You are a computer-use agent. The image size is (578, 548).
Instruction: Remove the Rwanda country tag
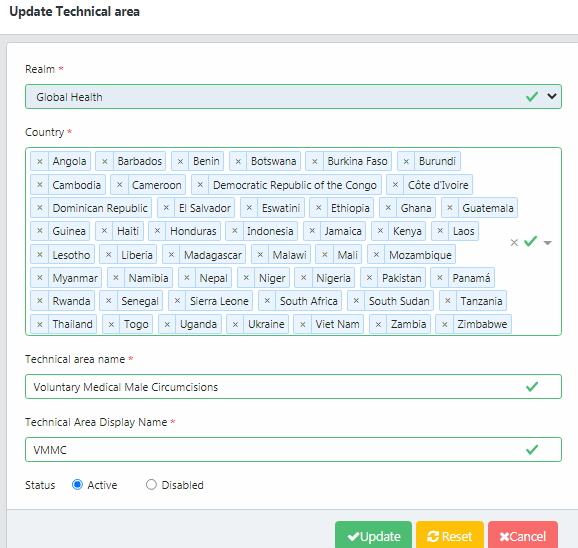pyautogui.click(x=40, y=301)
